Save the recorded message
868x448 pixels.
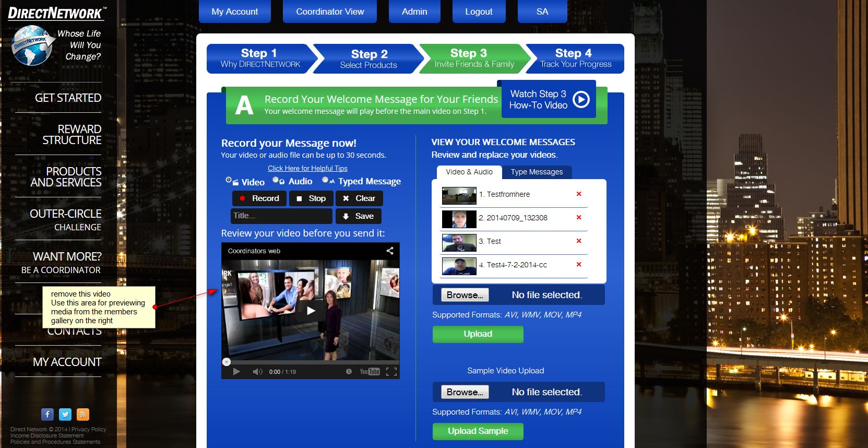tap(359, 216)
